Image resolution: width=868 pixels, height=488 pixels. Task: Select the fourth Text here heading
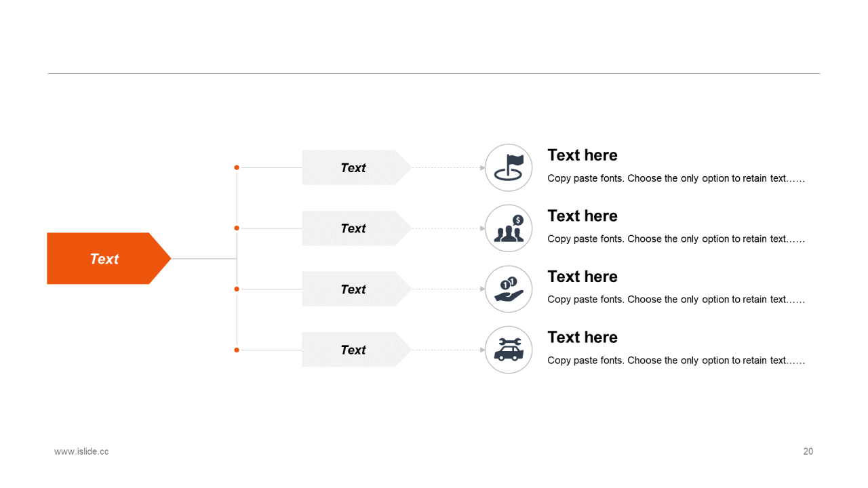click(583, 337)
